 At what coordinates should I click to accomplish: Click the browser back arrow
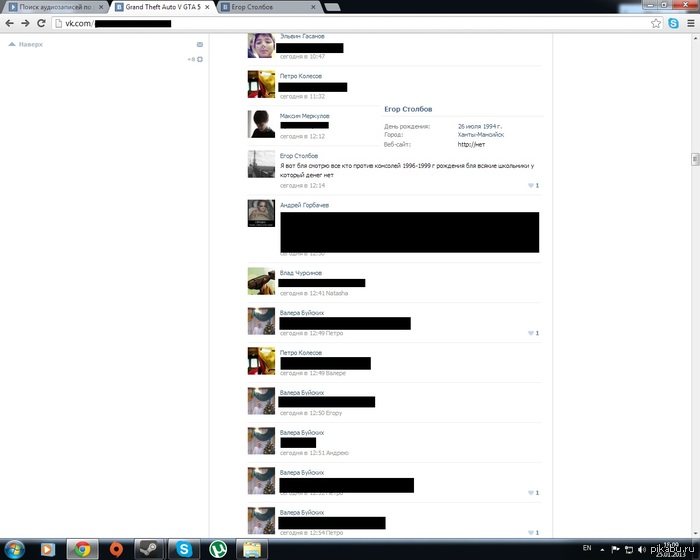(x=9, y=22)
